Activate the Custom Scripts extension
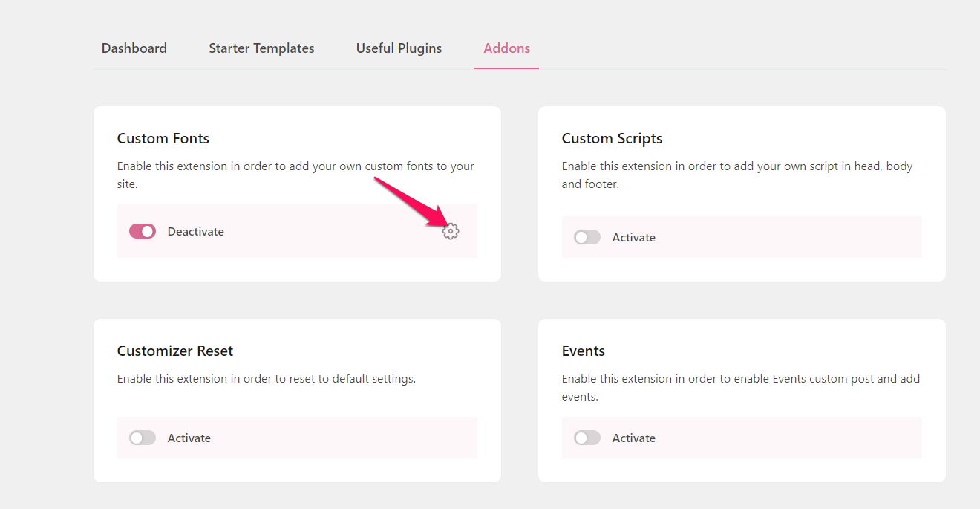Screen dimensions: 980x509 tap(587, 237)
